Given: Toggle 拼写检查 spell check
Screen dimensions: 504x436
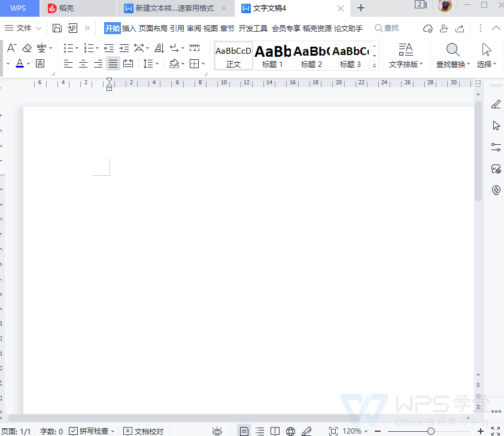Looking at the screenshot, I should (89, 431).
